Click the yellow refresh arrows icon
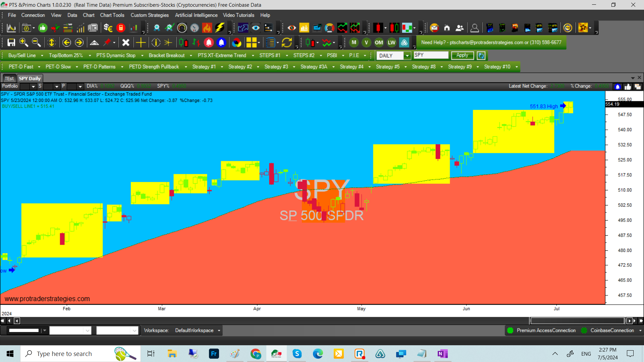The image size is (644, 362). (x=287, y=43)
